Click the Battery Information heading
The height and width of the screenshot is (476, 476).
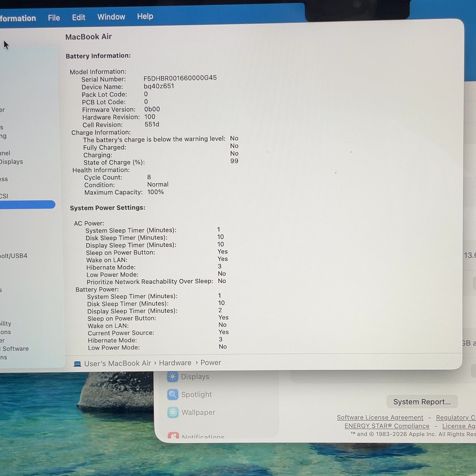click(x=98, y=56)
